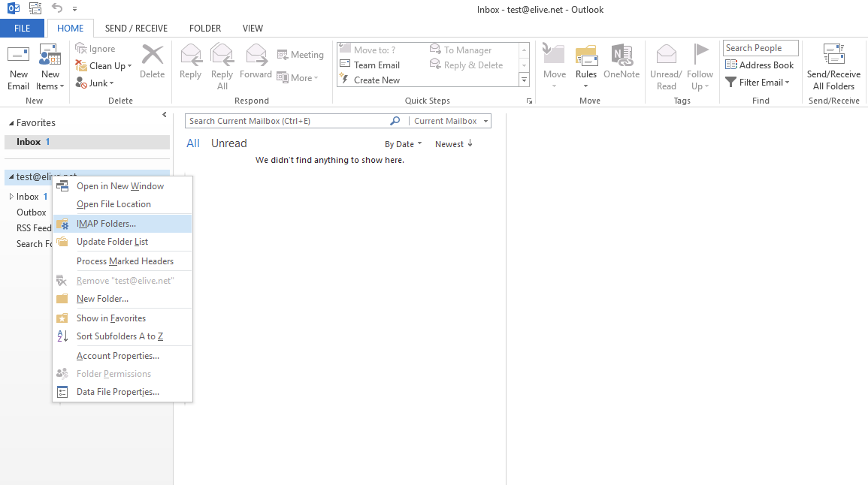The height and width of the screenshot is (485, 868).
Task: Select Team Email quick step
Action: [369, 65]
